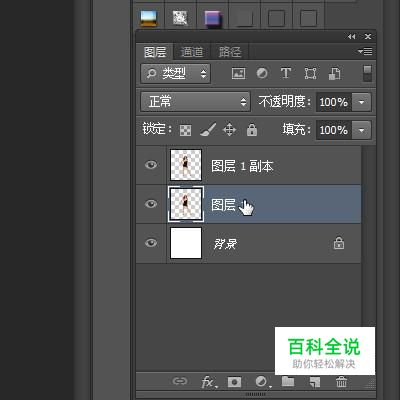Hide the 背景 layer
This screenshot has width=400, height=400.
[151, 243]
